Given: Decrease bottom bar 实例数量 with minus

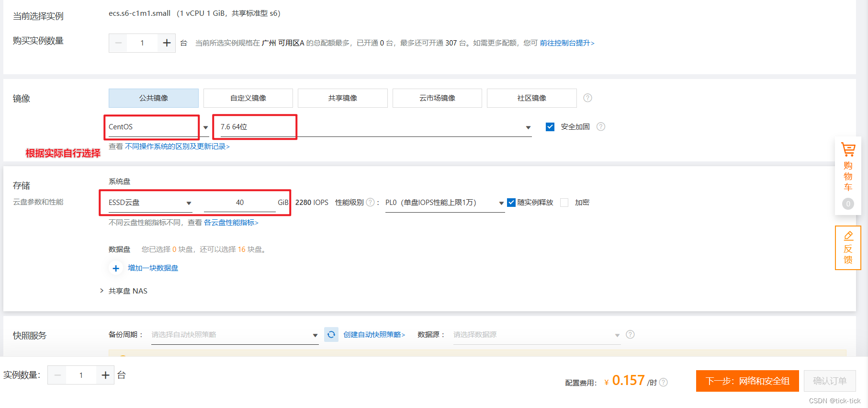Looking at the screenshot, I should [x=57, y=375].
